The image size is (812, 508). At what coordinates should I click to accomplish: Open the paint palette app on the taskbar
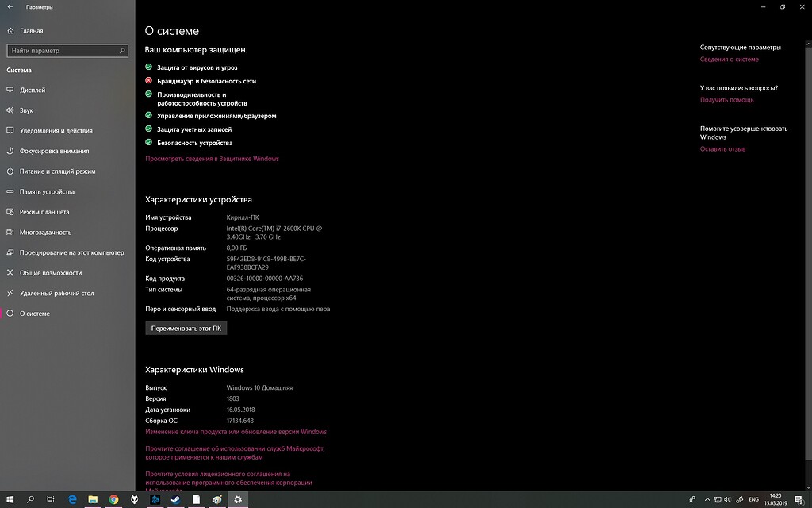click(217, 500)
